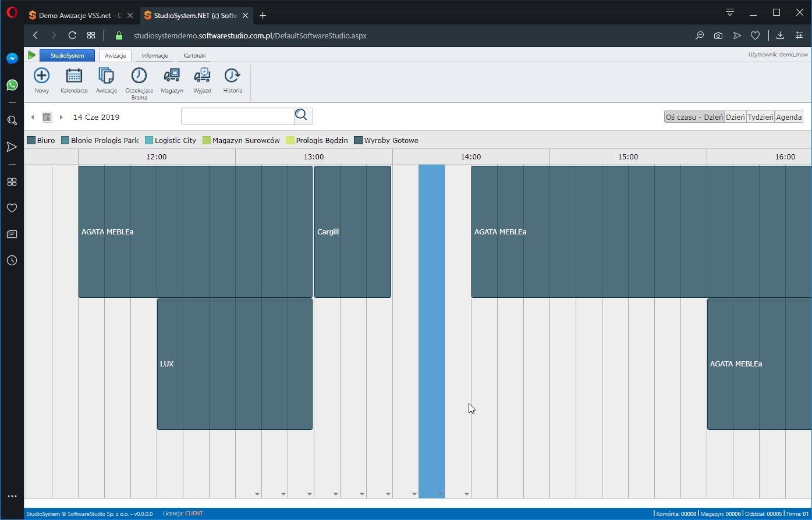
Task: Open the Magazyn truck tool
Action: [172, 76]
